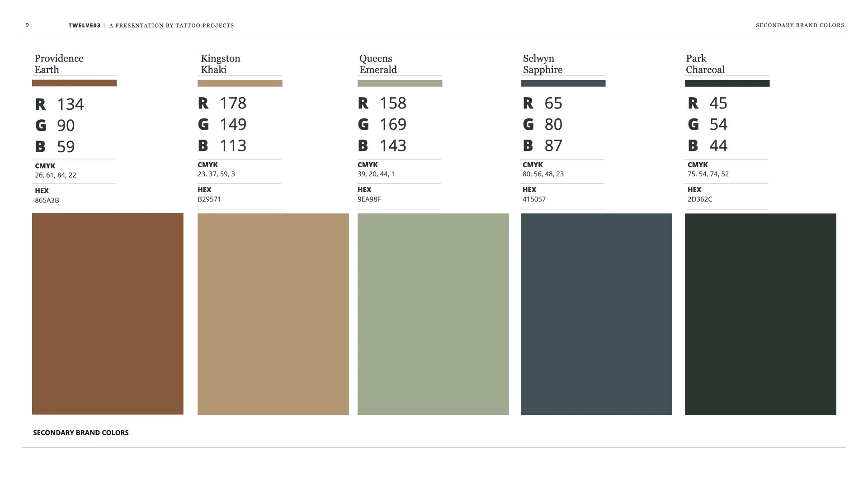Click the hex code B29571
This screenshot has height=488, width=868.
point(209,199)
